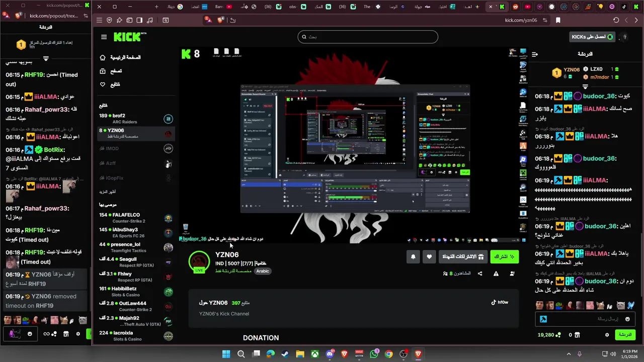Click the YZN06 channel avatar
The image size is (644, 362).
click(x=199, y=262)
